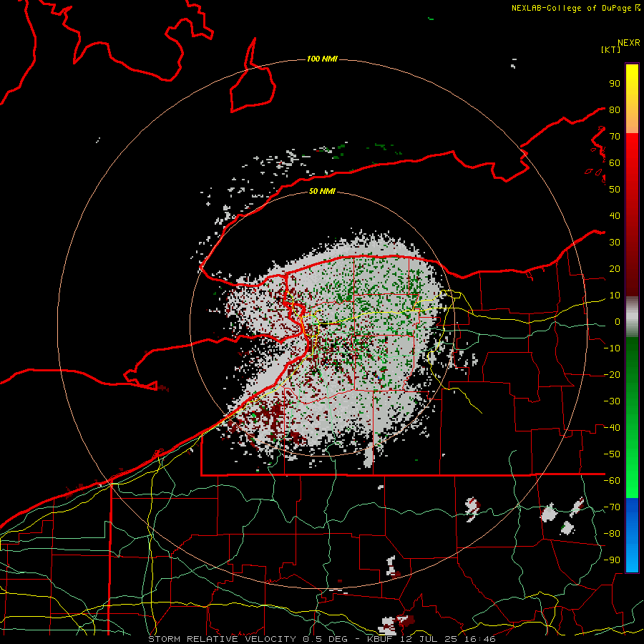644x644 pixels.
Task: Click the -30 value on the velocity scale
Action: click(612, 401)
